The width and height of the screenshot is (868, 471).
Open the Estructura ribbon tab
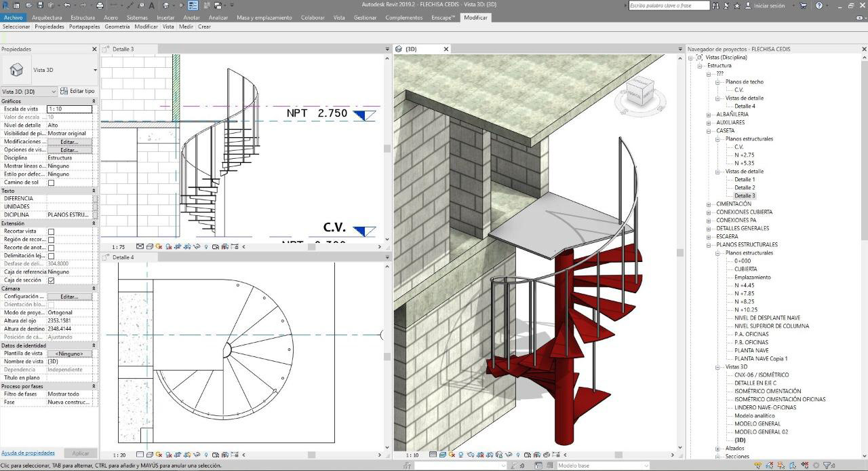point(83,18)
